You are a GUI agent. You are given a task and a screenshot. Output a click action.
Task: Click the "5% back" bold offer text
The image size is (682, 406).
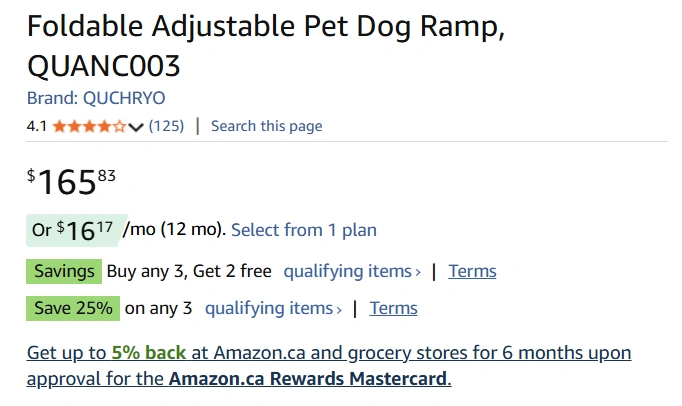point(149,353)
